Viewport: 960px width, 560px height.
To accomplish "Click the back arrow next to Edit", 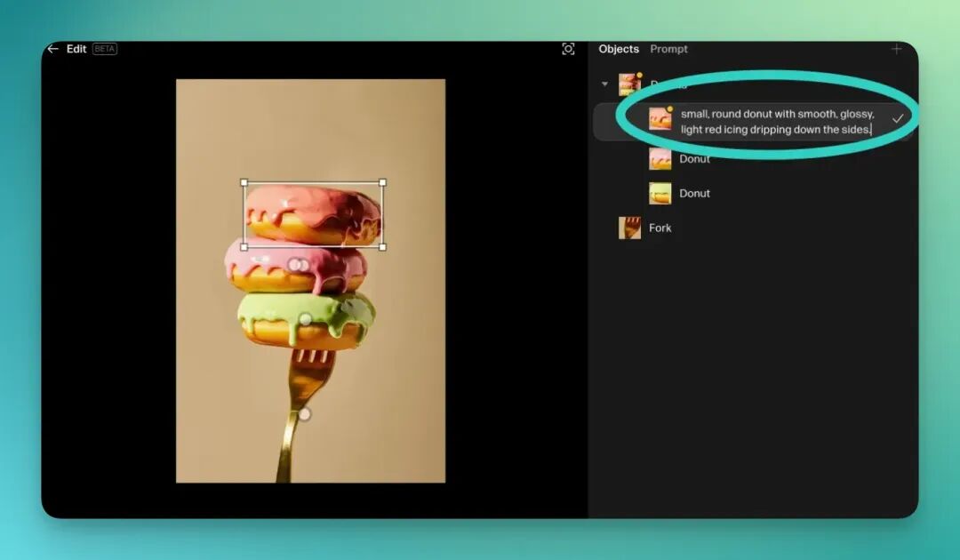I will click(x=52, y=49).
